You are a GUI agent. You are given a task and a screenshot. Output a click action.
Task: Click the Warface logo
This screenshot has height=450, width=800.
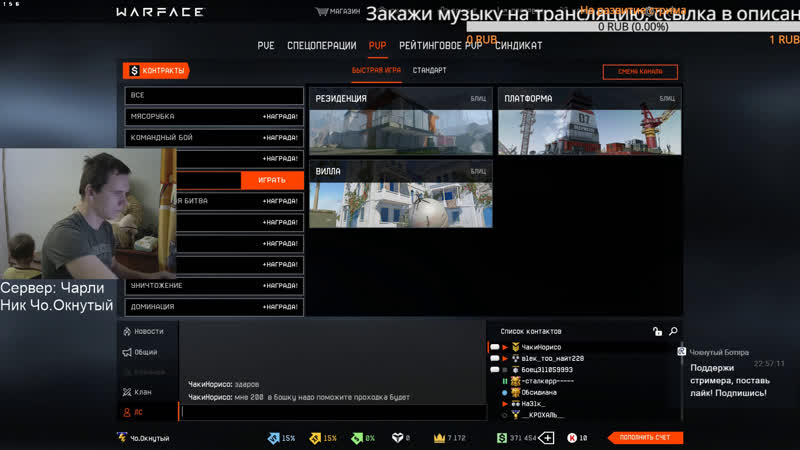pos(160,12)
